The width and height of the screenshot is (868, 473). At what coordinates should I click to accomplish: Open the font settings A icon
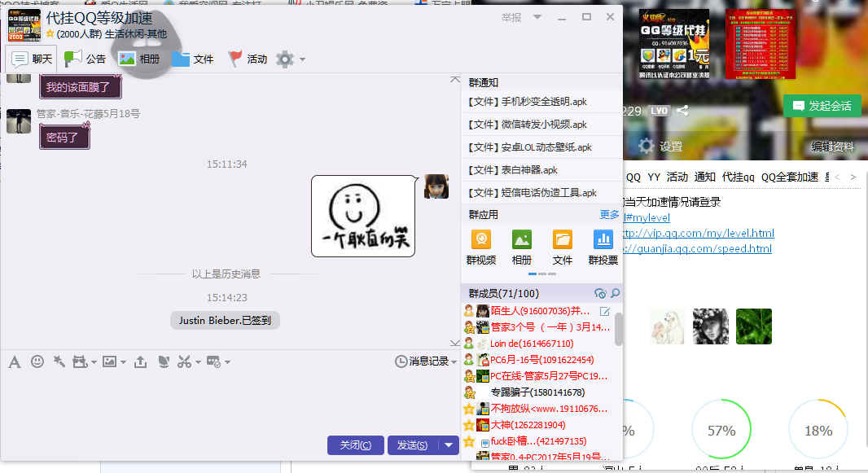[15, 361]
